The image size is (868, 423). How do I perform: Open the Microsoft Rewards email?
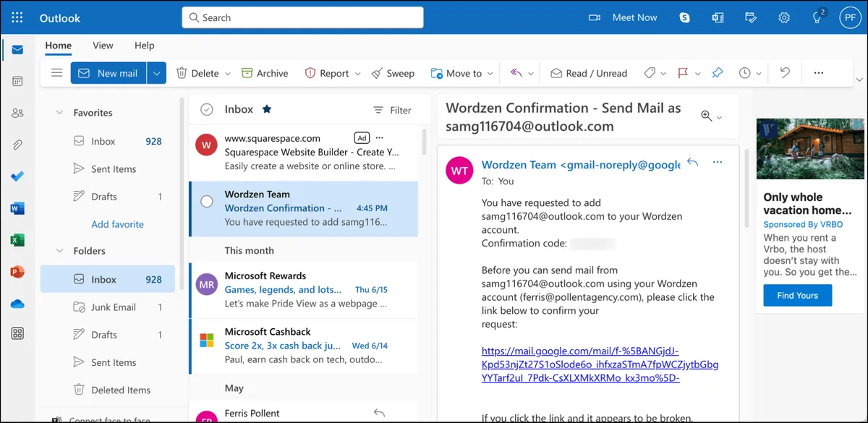[303, 290]
